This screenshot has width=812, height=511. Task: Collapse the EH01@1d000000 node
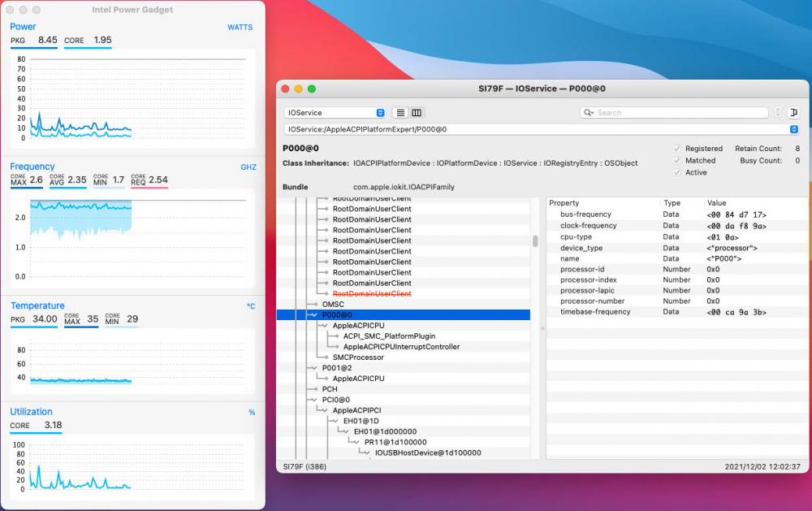pos(346,431)
